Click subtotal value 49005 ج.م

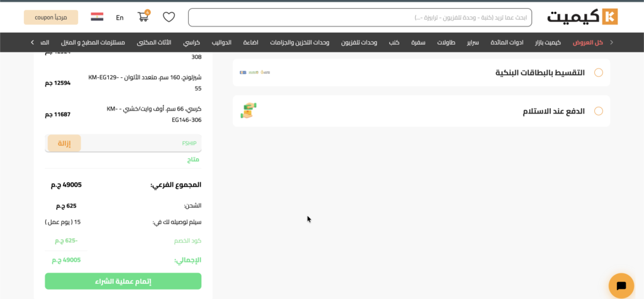point(66,185)
